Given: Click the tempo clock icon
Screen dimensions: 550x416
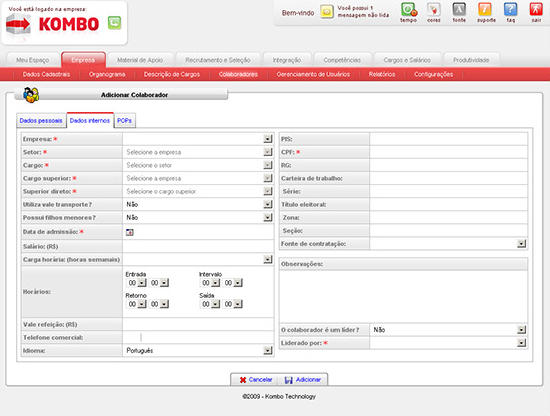Looking at the screenshot, I should 409,9.
